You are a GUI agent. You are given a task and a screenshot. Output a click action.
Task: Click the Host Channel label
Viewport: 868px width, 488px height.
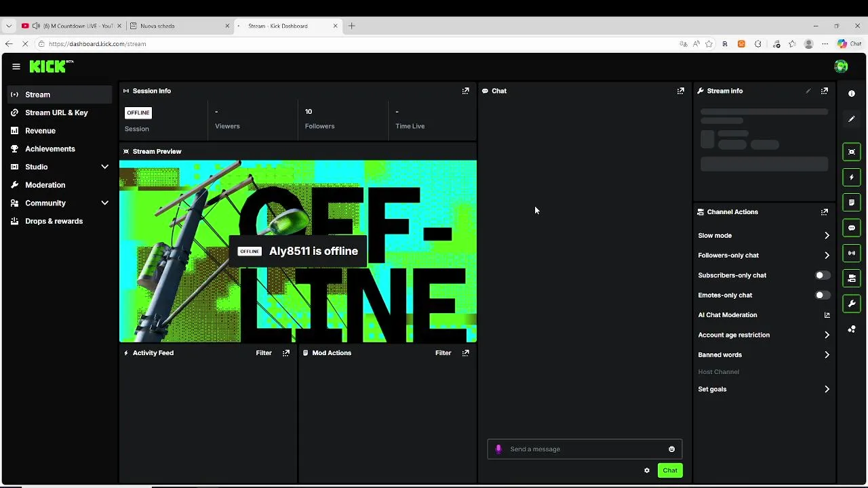(718, 372)
